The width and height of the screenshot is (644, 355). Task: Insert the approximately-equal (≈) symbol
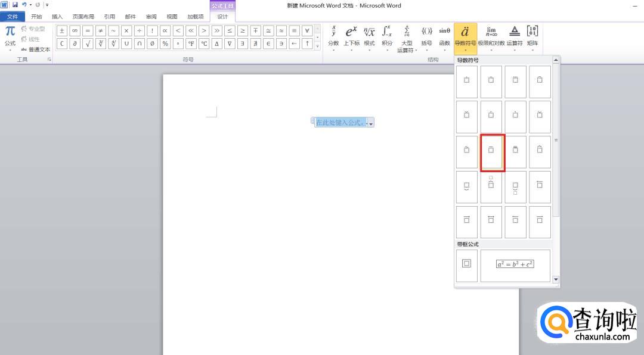(281, 31)
